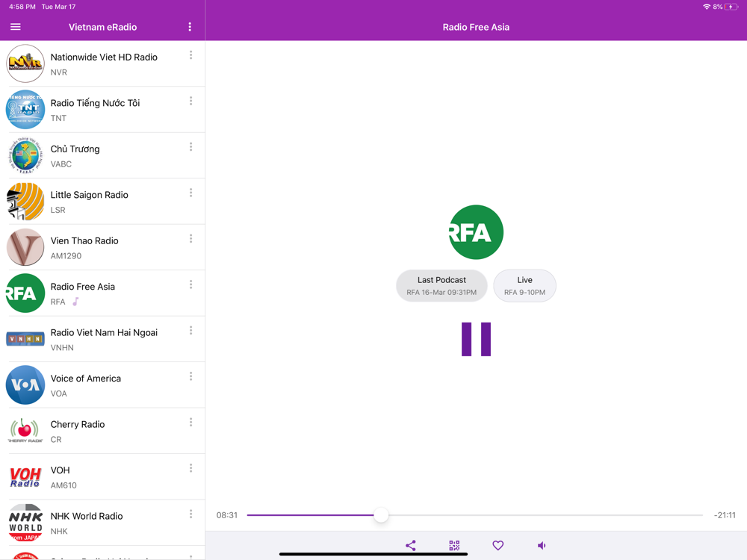Open options for Cherry Radio
Viewport: 747px width, 560px height.
pos(191,423)
